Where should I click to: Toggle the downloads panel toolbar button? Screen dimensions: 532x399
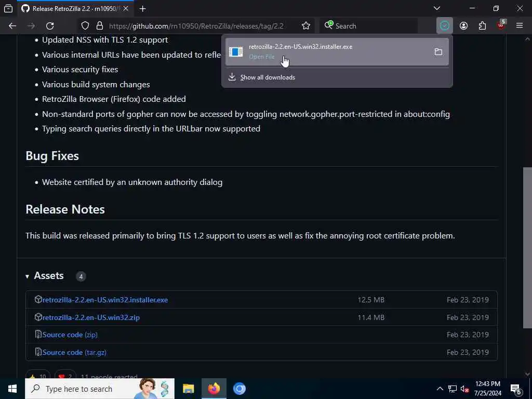click(445, 26)
